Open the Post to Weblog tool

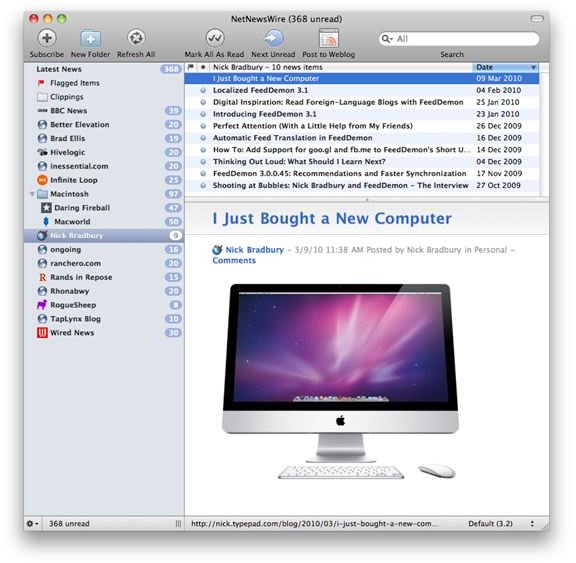pos(328,38)
